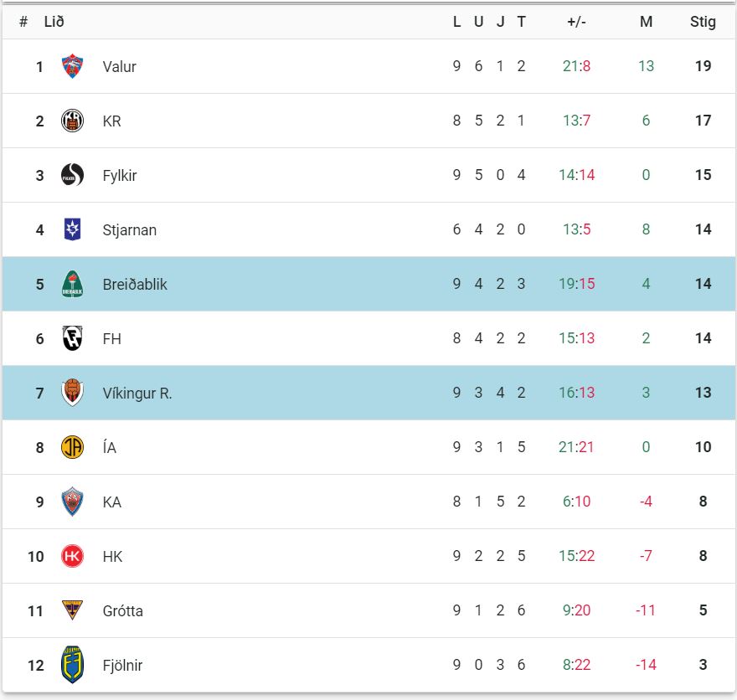Viewport: 737px width, 700px height.
Task: Sort table by Stig column header
Action: coord(703,22)
